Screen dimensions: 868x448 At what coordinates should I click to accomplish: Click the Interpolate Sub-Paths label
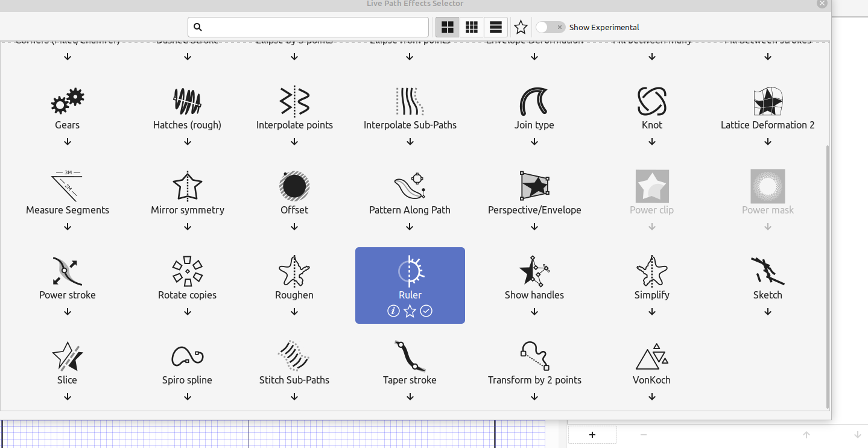(410, 125)
